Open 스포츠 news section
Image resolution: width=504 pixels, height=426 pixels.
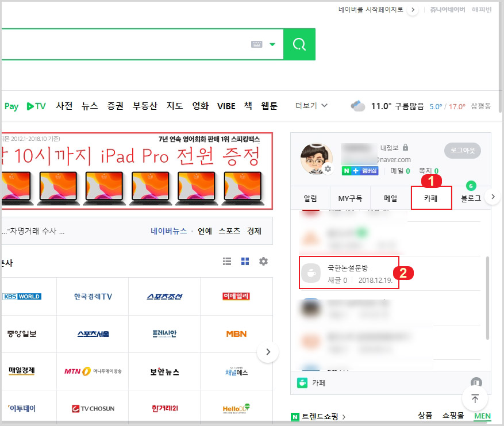coord(229,231)
